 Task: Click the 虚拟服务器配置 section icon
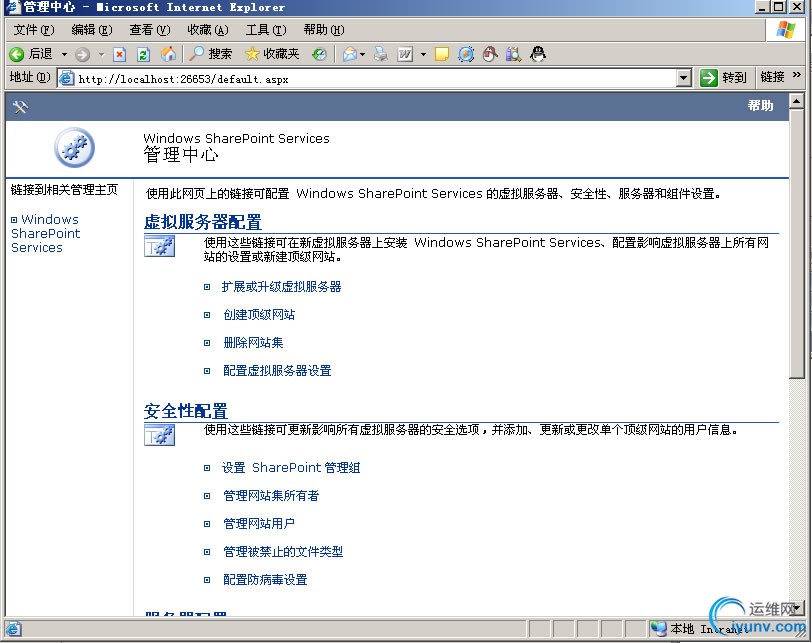tap(160, 246)
